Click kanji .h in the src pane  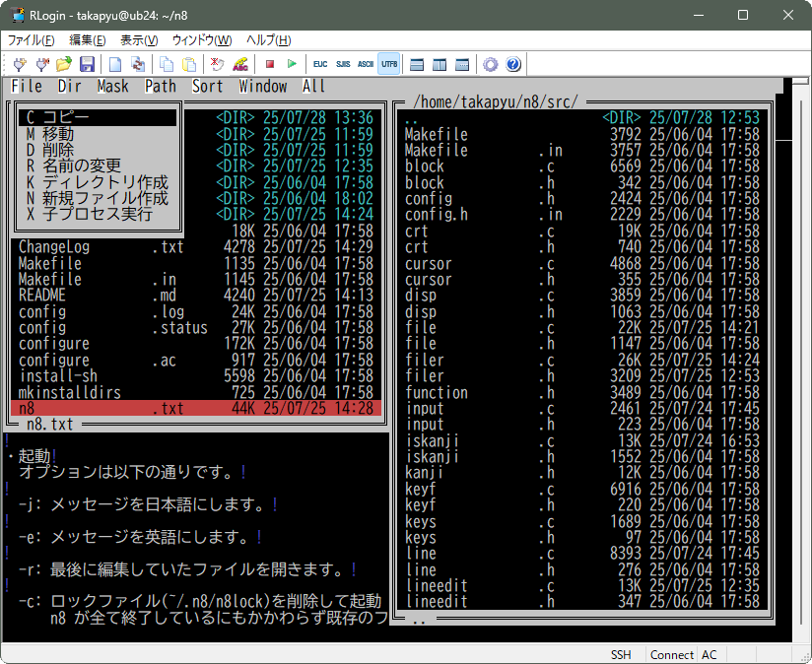pos(582,473)
